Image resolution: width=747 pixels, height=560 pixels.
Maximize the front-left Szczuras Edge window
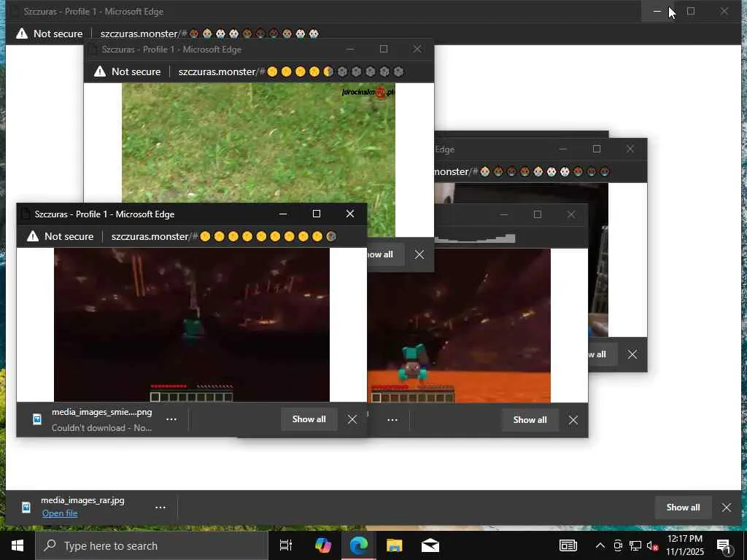pos(317,214)
